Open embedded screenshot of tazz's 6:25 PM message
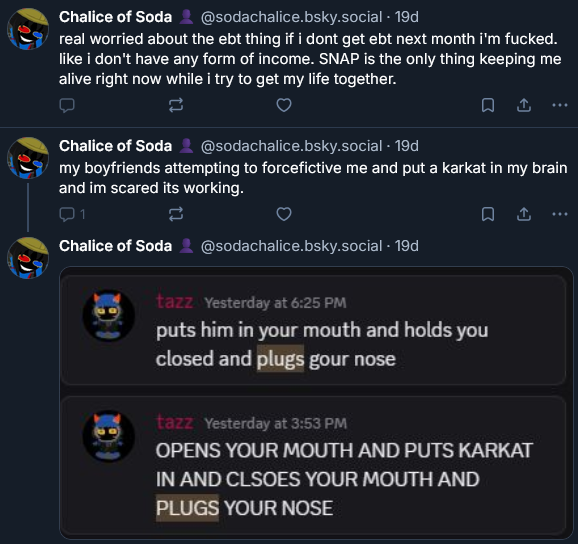This screenshot has width=578, height=544. 313,330
